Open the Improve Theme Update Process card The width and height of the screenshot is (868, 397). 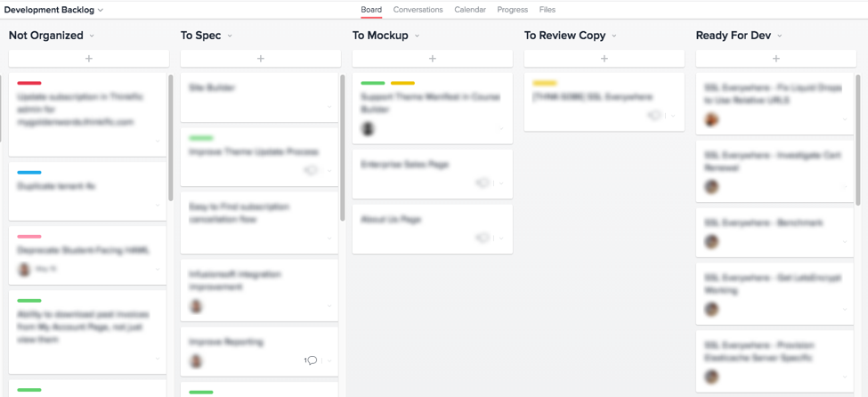point(259,158)
